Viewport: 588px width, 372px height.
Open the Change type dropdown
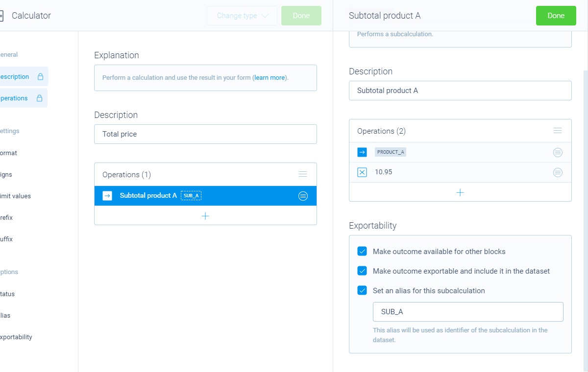click(x=242, y=16)
